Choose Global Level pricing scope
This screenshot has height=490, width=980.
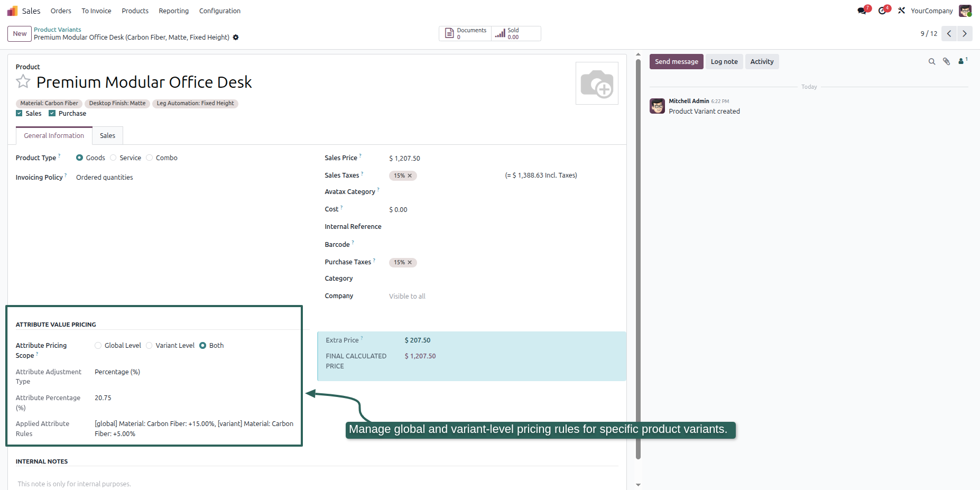tap(98, 346)
